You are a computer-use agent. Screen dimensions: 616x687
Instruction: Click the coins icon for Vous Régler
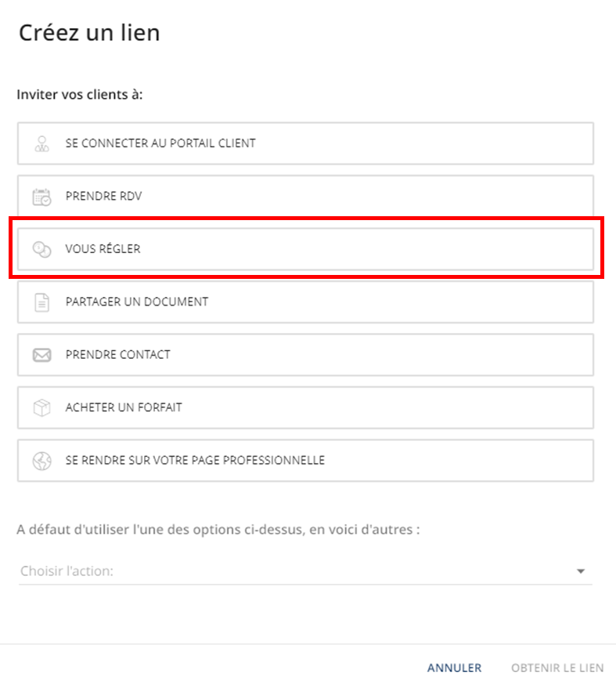pyautogui.click(x=42, y=249)
